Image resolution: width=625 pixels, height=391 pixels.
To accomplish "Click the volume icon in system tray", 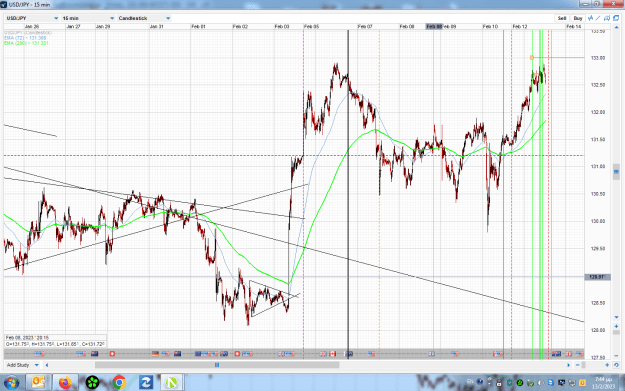I will coord(540,383).
